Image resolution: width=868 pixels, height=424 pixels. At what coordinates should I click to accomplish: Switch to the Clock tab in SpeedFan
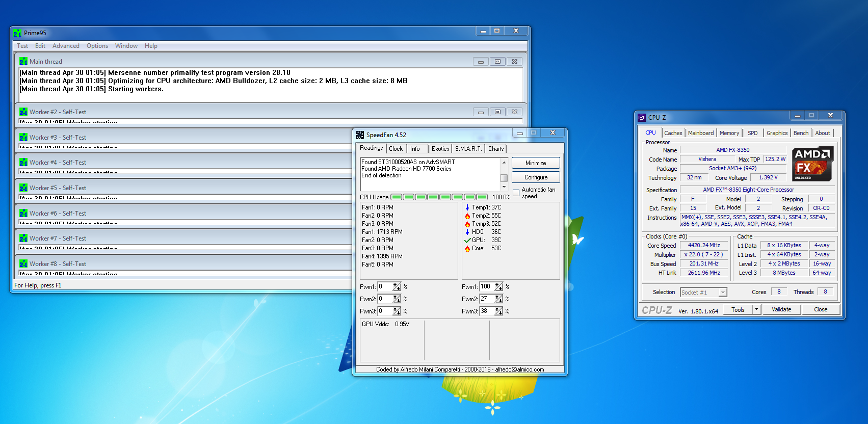point(396,149)
